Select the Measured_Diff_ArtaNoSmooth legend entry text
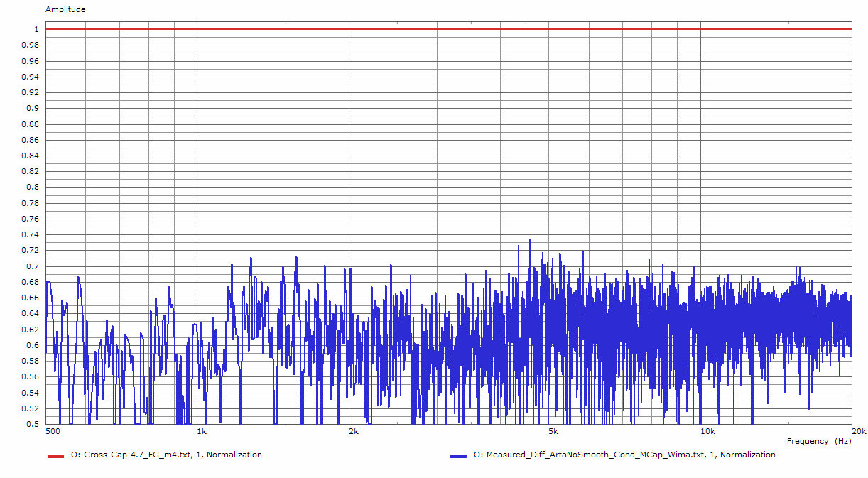This screenshot has height=478, width=868. 624,455
